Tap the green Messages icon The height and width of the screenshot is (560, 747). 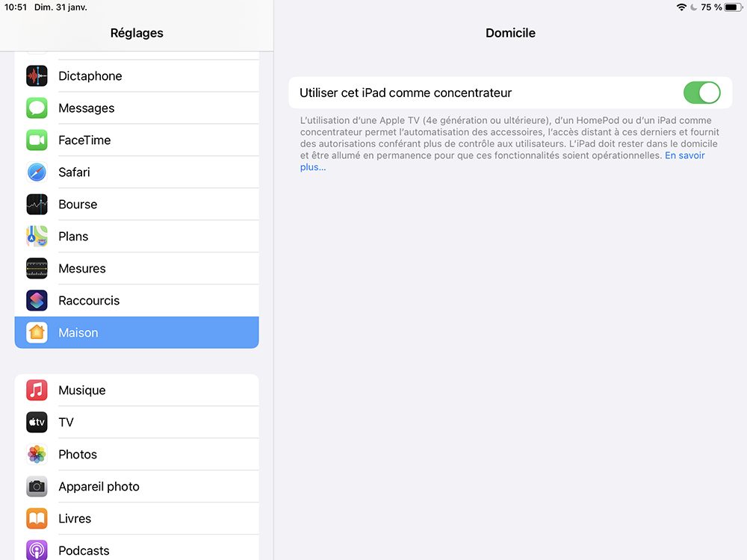click(37, 108)
